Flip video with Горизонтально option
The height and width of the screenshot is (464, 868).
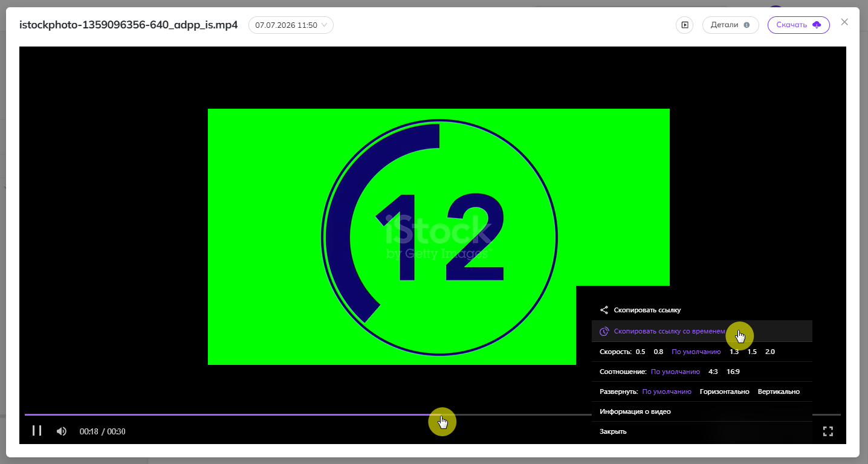[x=725, y=391]
